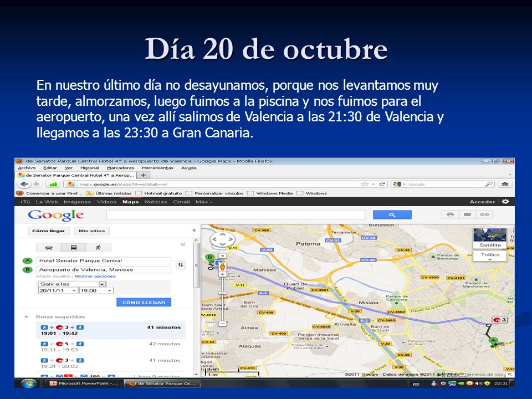Click Firefox forward arrow button
Viewport: 532px width, 399px height.
click(x=37, y=184)
